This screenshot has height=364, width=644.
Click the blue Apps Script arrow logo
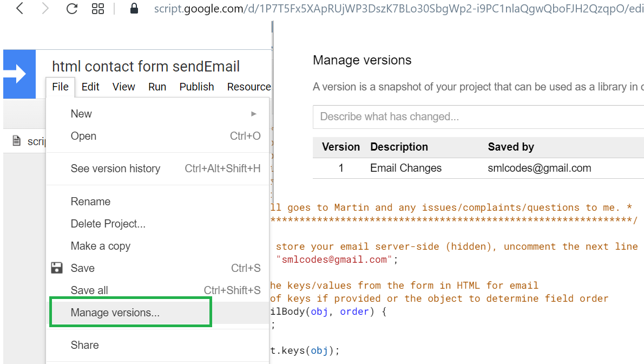coord(19,74)
